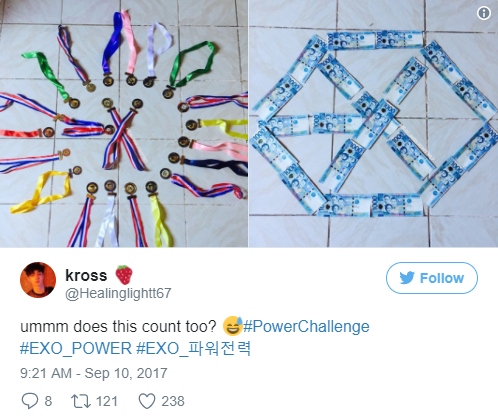498x416 pixels.
Task: Click the reply count of 8
Action: [48, 401]
